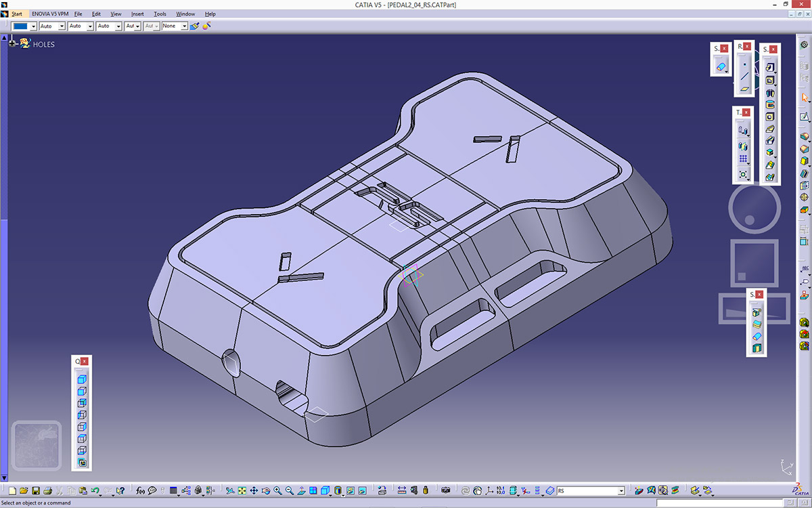
Task: Open the fill color dropdown
Action: point(32,26)
